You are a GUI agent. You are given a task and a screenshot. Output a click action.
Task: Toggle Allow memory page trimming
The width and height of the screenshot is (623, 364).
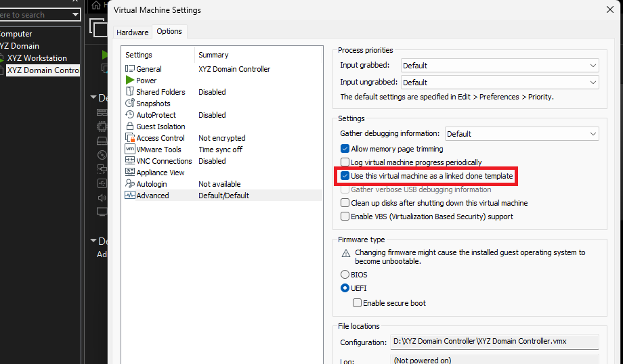(345, 149)
